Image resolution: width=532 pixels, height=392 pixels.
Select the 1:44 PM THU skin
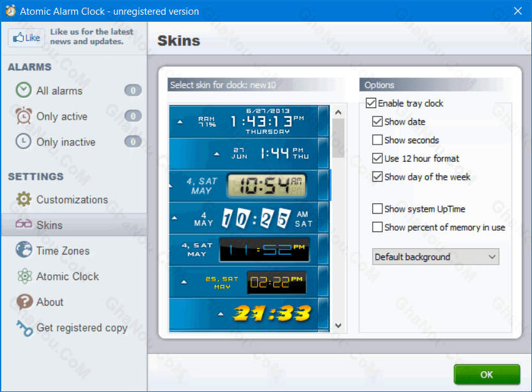click(249, 153)
